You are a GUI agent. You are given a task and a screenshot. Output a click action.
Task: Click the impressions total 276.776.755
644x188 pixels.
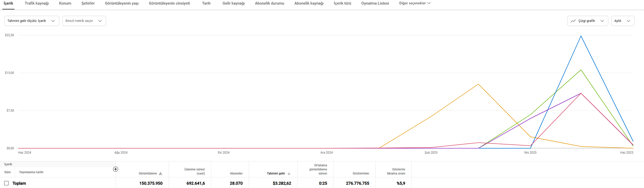[x=357, y=183]
